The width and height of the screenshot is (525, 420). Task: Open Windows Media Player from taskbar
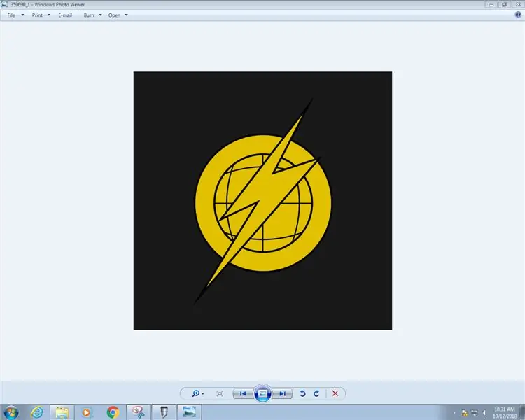pyautogui.click(x=86, y=412)
